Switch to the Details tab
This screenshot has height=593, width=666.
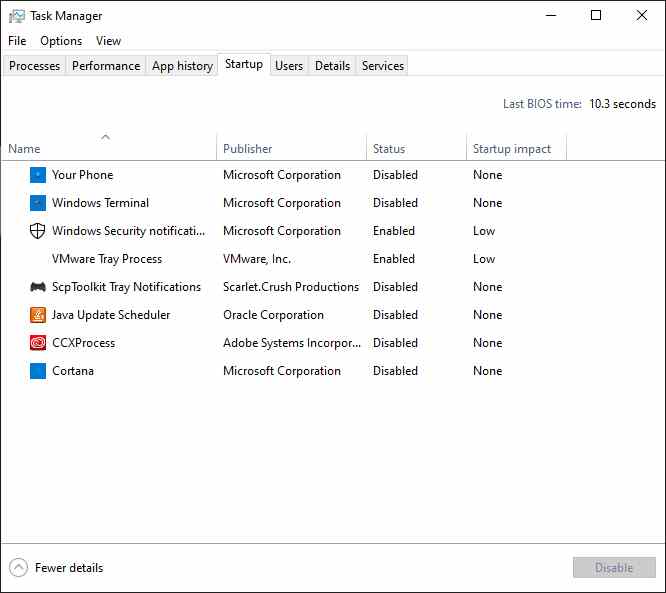(333, 66)
